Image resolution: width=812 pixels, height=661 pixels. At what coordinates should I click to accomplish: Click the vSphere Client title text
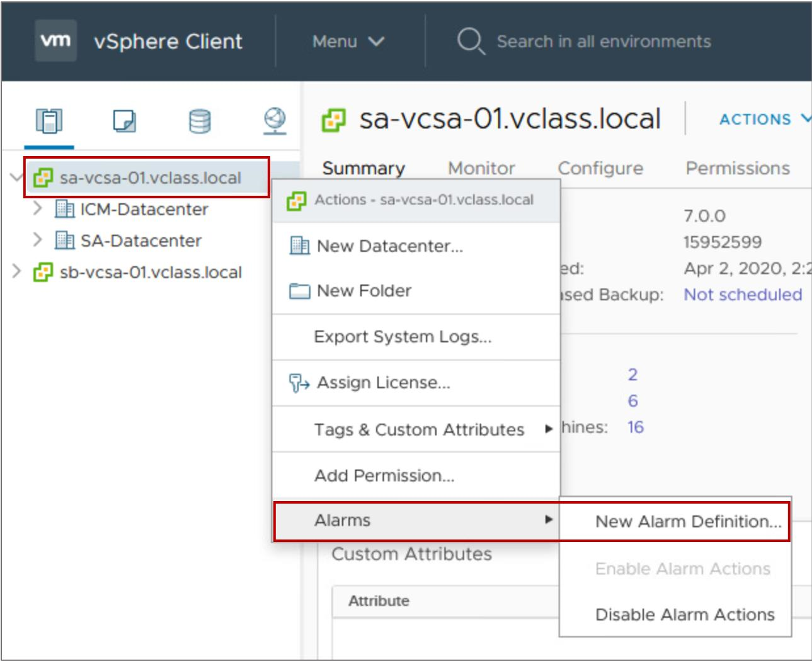(168, 42)
